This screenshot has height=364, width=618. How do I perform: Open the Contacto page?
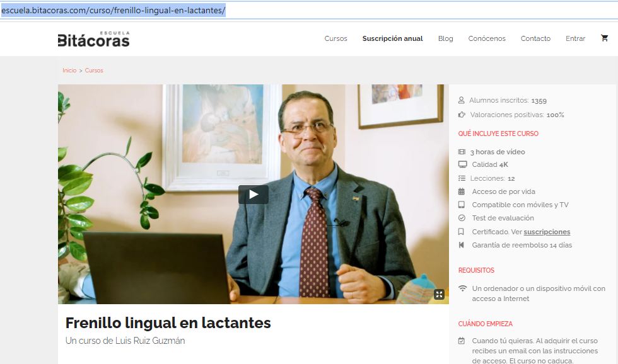pos(535,38)
